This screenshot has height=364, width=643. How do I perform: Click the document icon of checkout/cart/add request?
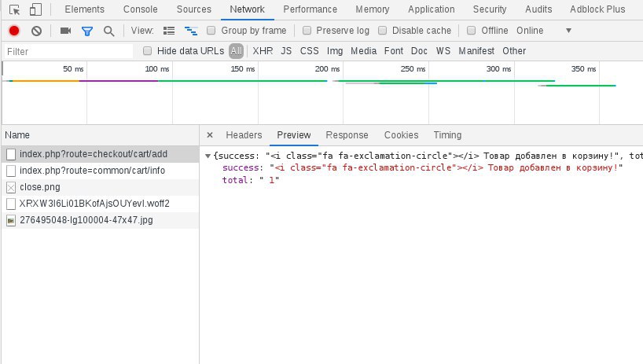pos(11,154)
